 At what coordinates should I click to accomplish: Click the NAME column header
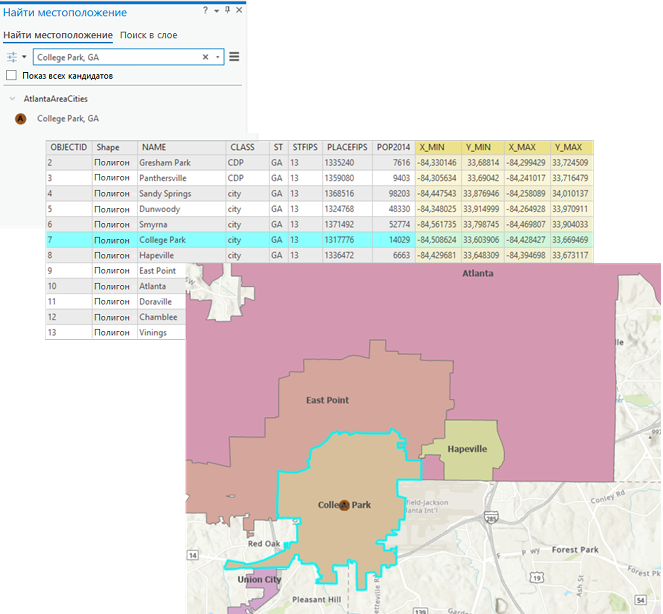point(181,147)
